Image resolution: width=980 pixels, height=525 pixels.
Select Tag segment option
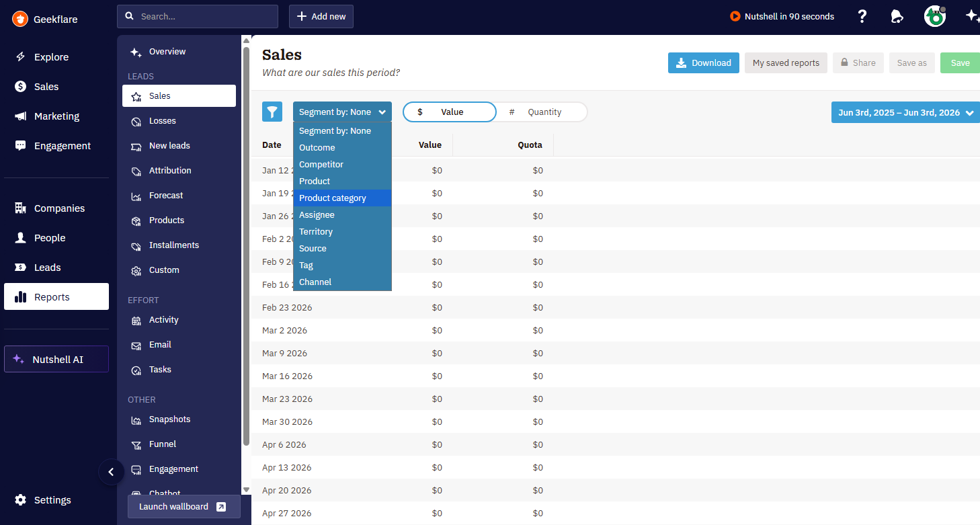[x=342, y=266]
